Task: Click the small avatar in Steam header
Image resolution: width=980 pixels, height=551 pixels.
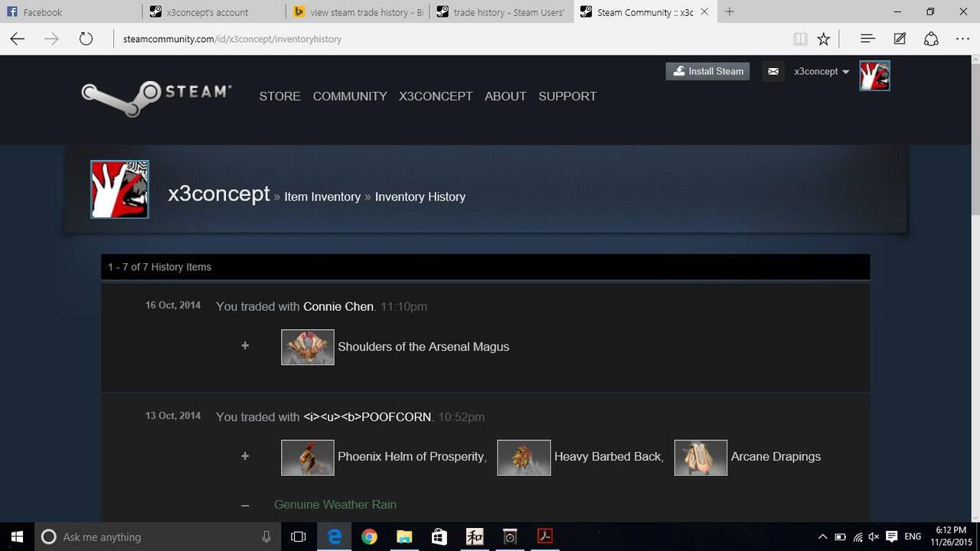Action: (874, 76)
